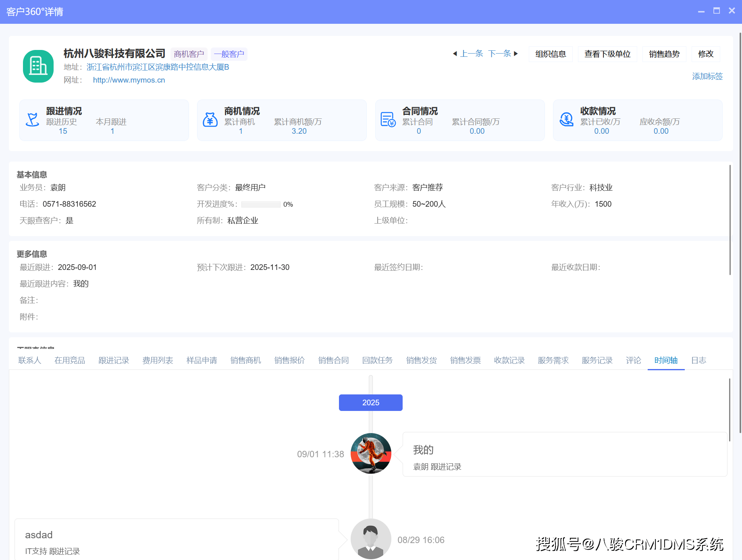Click the 开发进度 progress bar
This screenshot has width=742, height=560.
261,204
